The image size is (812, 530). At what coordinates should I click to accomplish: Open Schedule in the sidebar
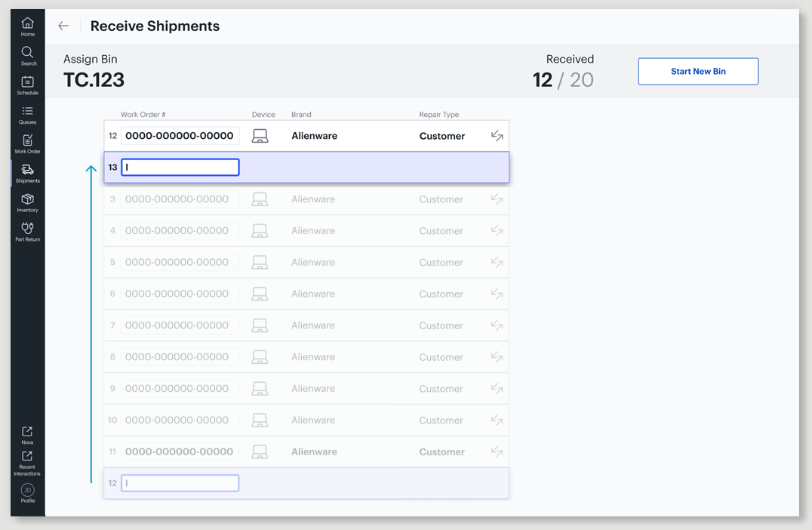point(27,85)
